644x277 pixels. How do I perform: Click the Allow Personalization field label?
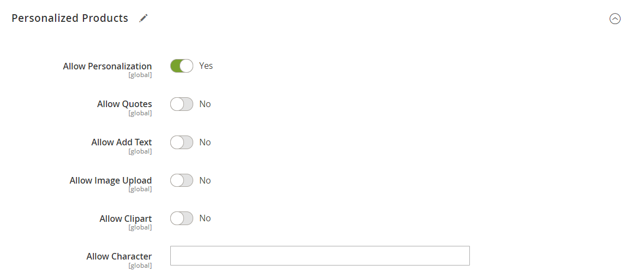(x=108, y=66)
